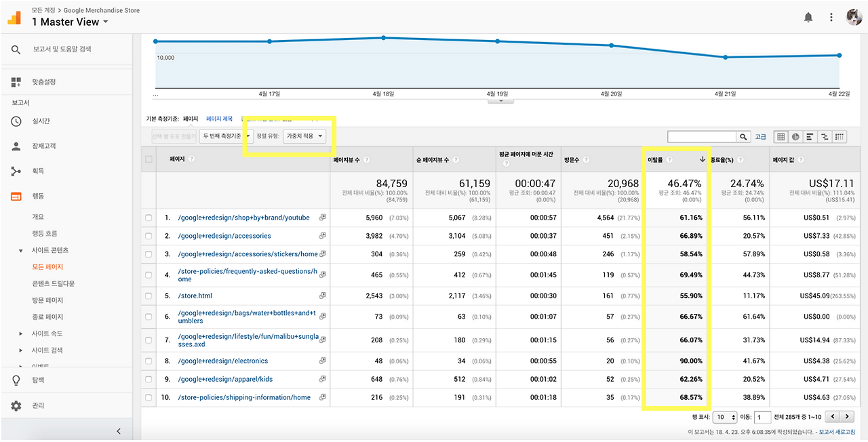The height and width of the screenshot is (442, 868).
Task: Switch to the data table view icon
Action: point(781,137)
